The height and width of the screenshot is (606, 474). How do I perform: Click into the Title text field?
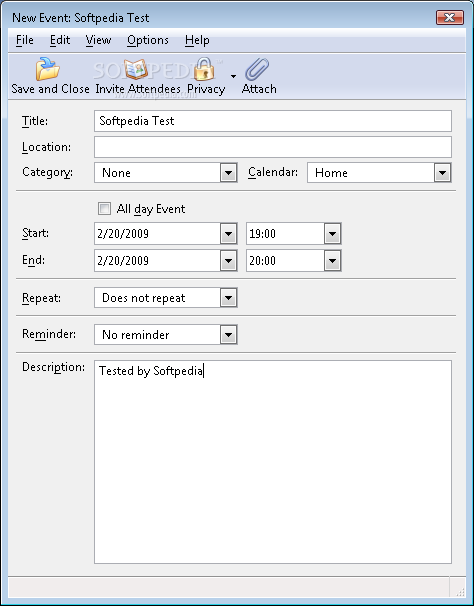pos(273,121)
